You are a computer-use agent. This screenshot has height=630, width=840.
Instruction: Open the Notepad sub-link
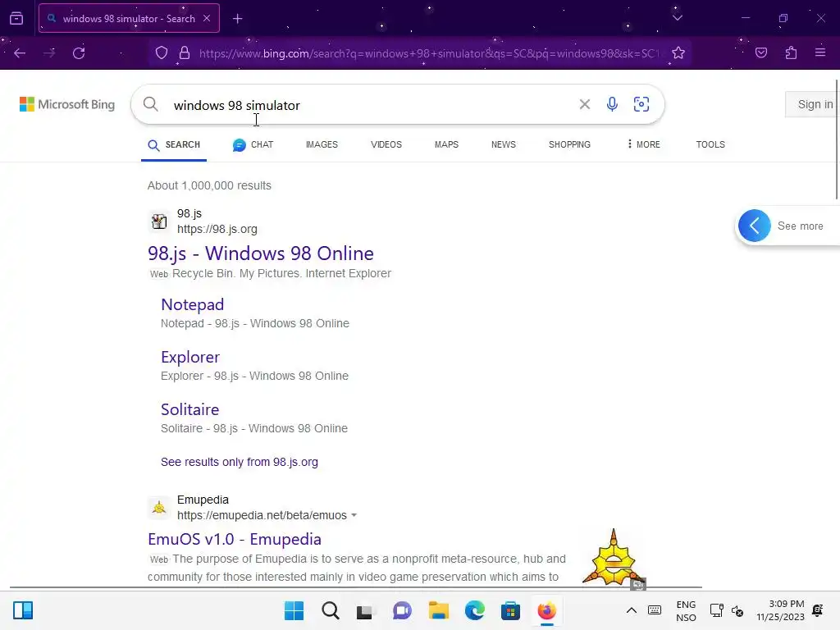(192, 304)
